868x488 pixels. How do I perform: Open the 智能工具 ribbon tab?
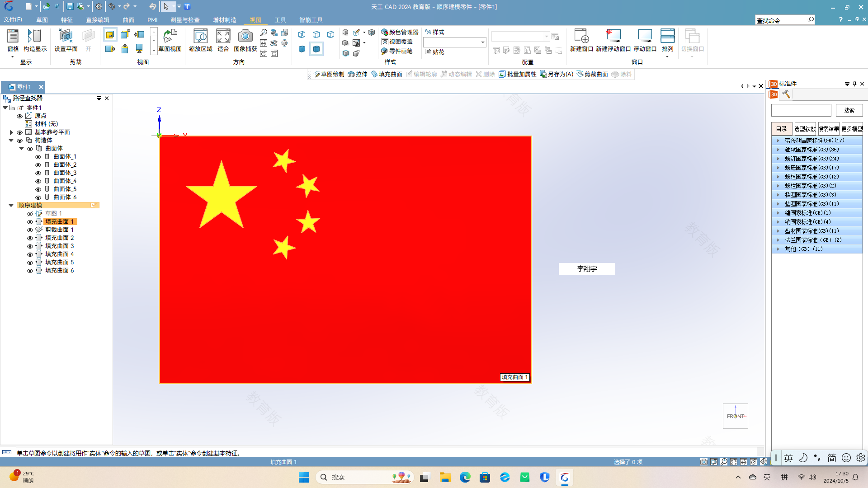point(311,20)
